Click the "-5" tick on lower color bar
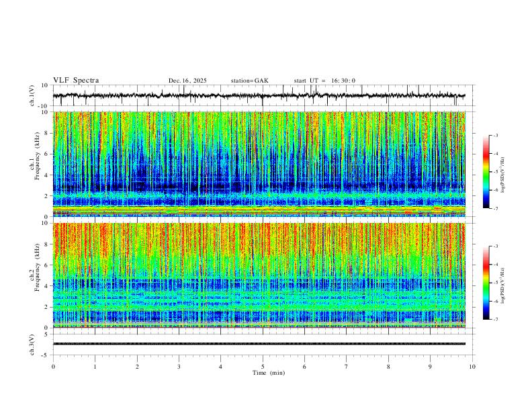The width and height of the screenshot is (532, 411). pos(496,283)
